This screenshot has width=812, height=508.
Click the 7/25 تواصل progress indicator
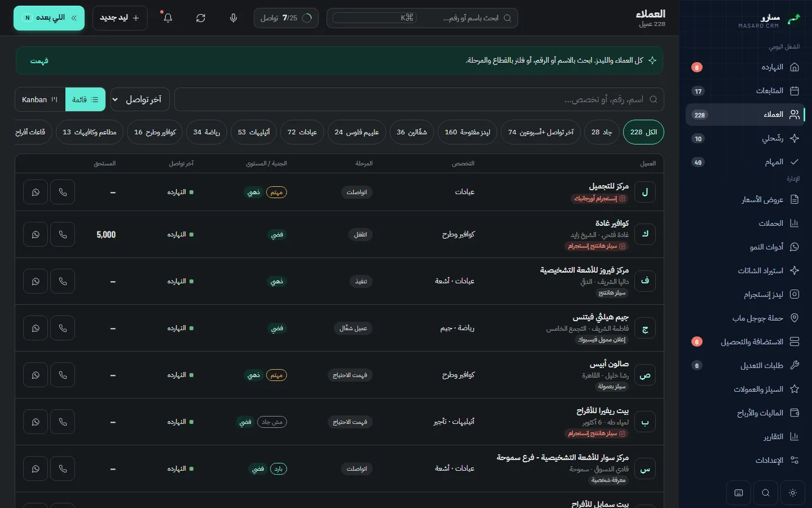coord(286,18)
